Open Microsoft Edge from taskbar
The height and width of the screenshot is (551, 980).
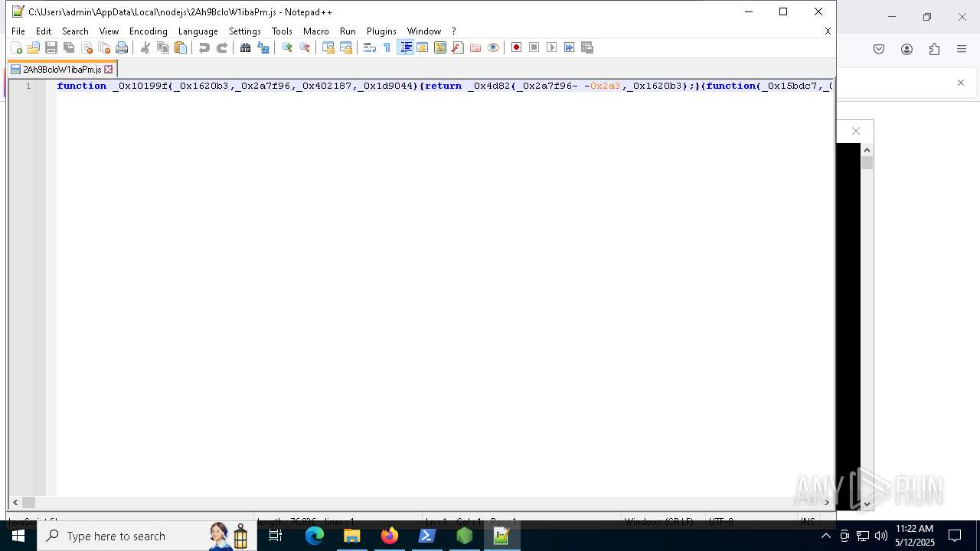315,536
